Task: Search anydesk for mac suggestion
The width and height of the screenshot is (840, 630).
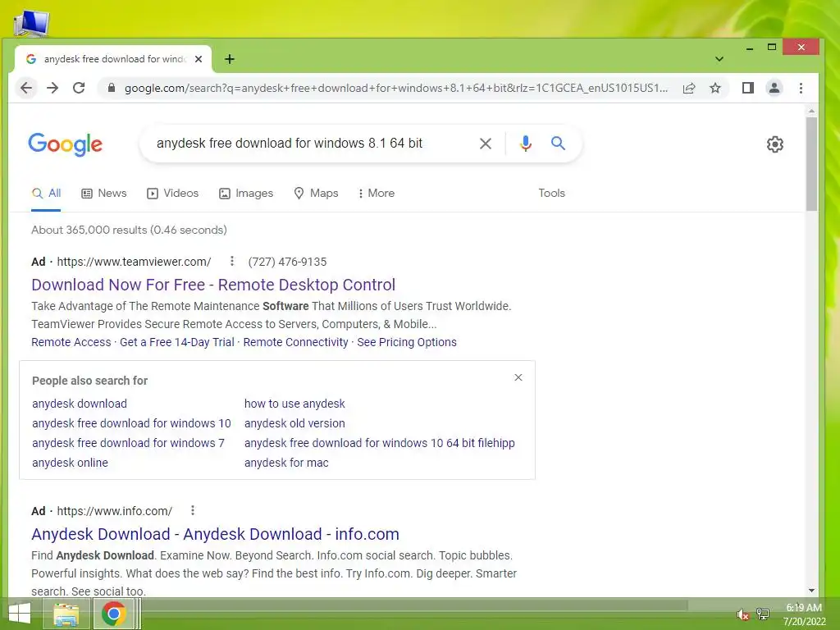Action: pyautogui.click(x=286, y=463)
